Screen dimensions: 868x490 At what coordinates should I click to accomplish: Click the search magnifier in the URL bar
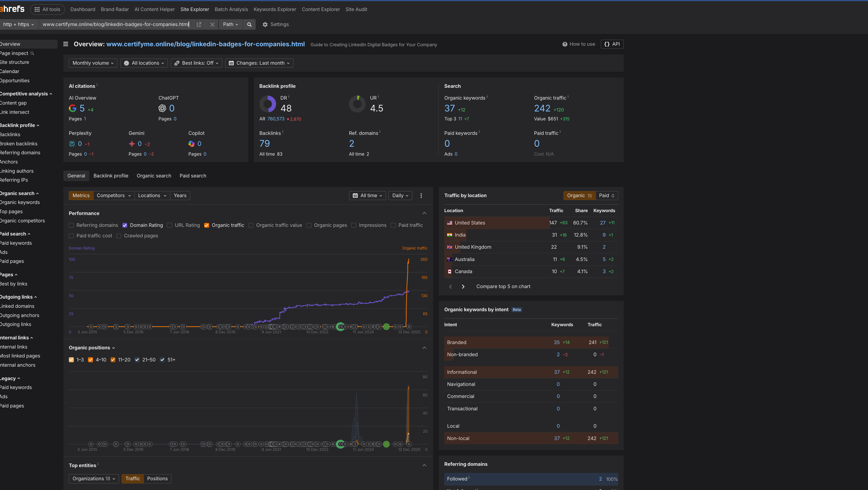click(249, 24)
